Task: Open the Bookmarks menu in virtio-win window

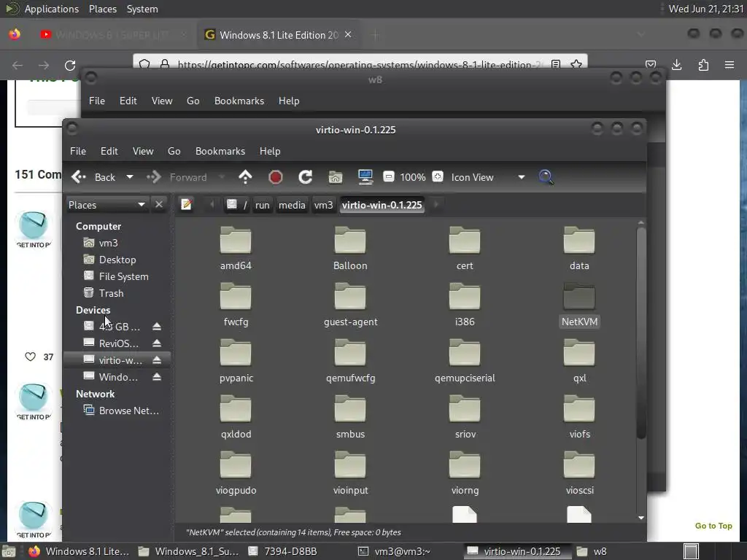Action: coord(220,151)
